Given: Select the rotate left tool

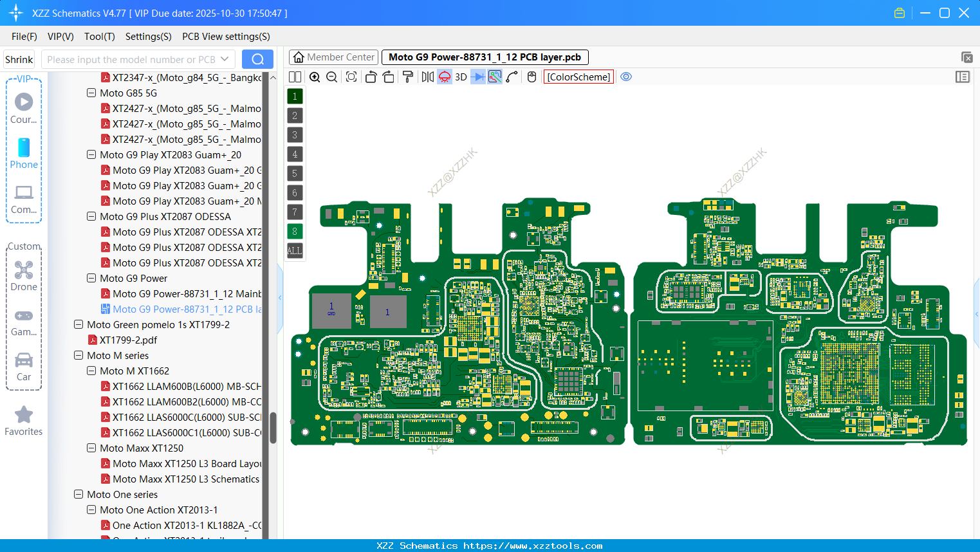Looking at the screenshot, I should (x=371, y=77).
